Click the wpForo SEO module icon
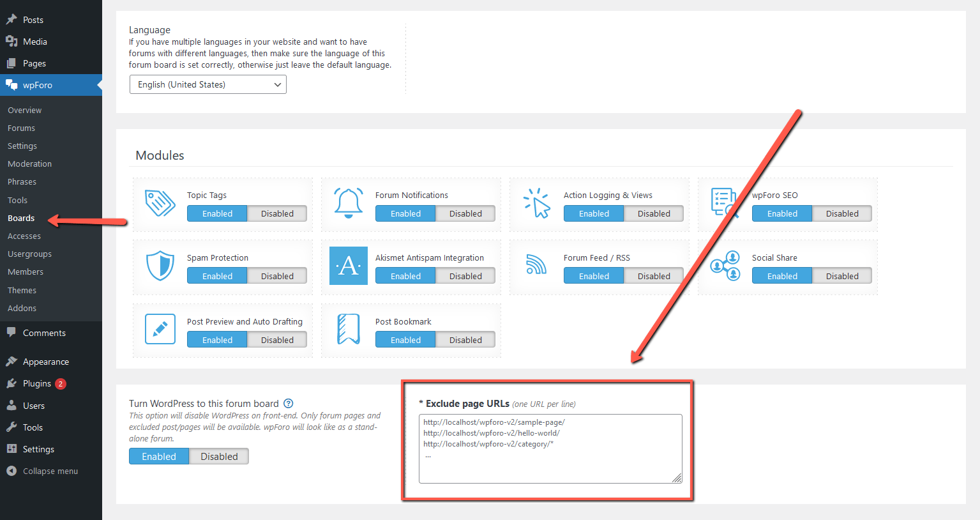This screenshot has height=520, width=980. [x=725, y=203]
